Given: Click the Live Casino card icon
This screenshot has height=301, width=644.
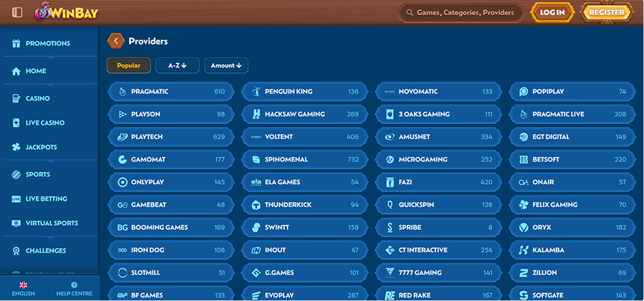Looking at the screenshot, I should pyautogui.click(x=16, y=123).
